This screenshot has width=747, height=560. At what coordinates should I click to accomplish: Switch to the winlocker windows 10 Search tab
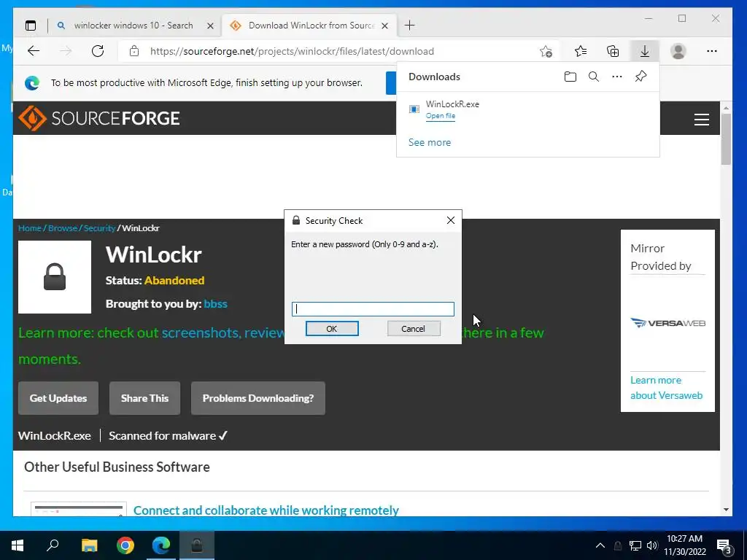pos(133,26)
